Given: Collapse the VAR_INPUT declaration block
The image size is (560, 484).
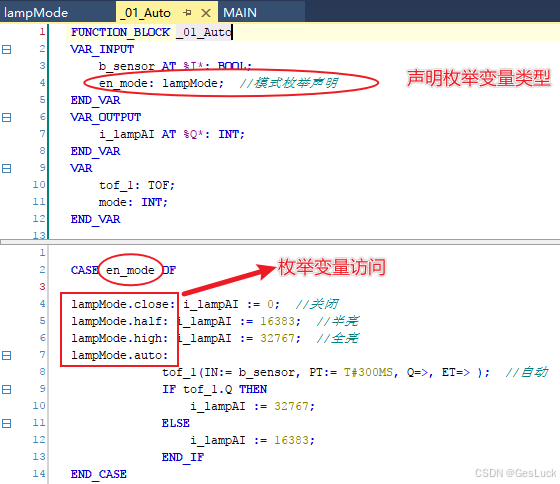Looking at the screenshot, I should 6,49.
